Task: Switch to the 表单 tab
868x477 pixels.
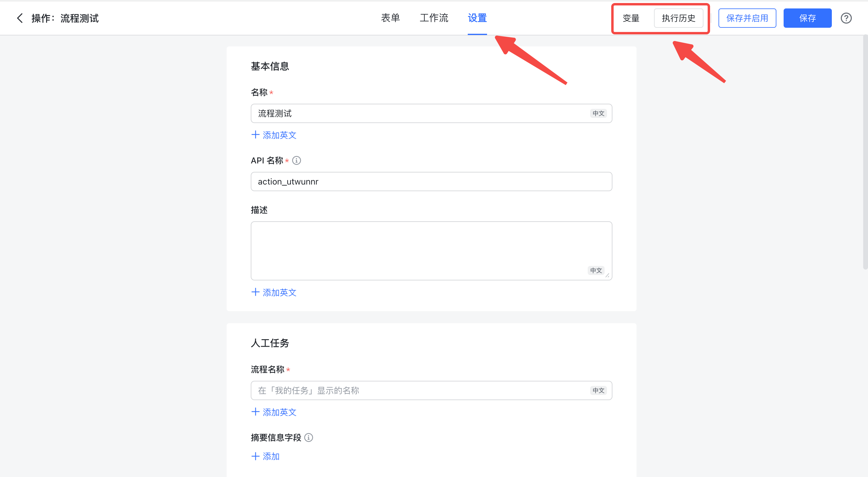Action: pyautogui.click(x=390, y=18)
